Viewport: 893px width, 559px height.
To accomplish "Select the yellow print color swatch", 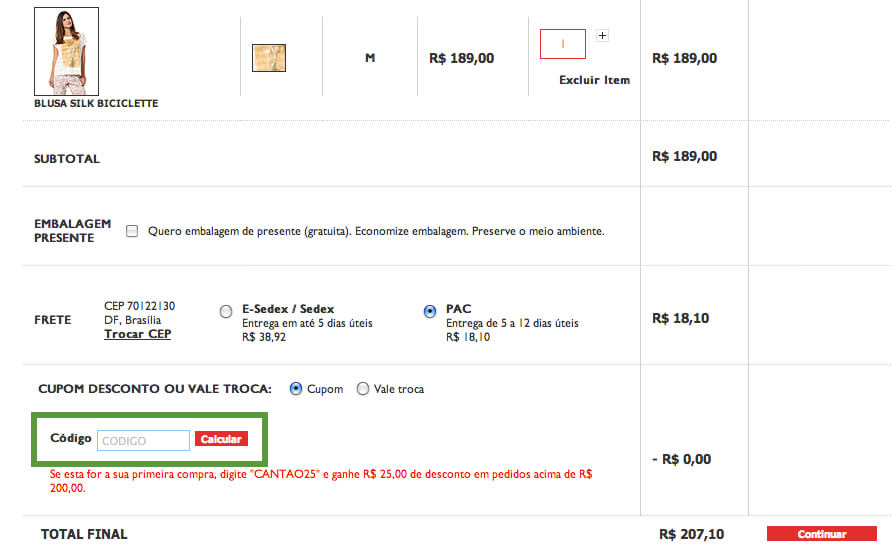I will (x=270, y=58).
